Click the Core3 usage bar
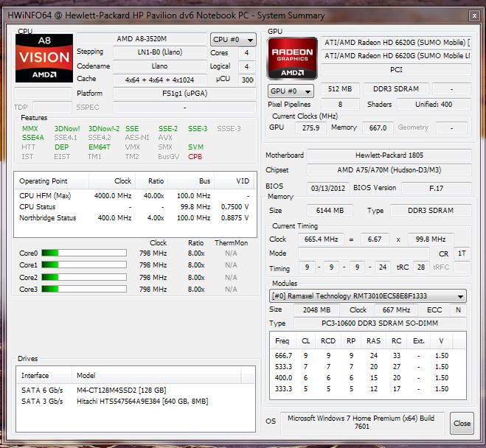This screenshot has height=448, width=486. 84,289
